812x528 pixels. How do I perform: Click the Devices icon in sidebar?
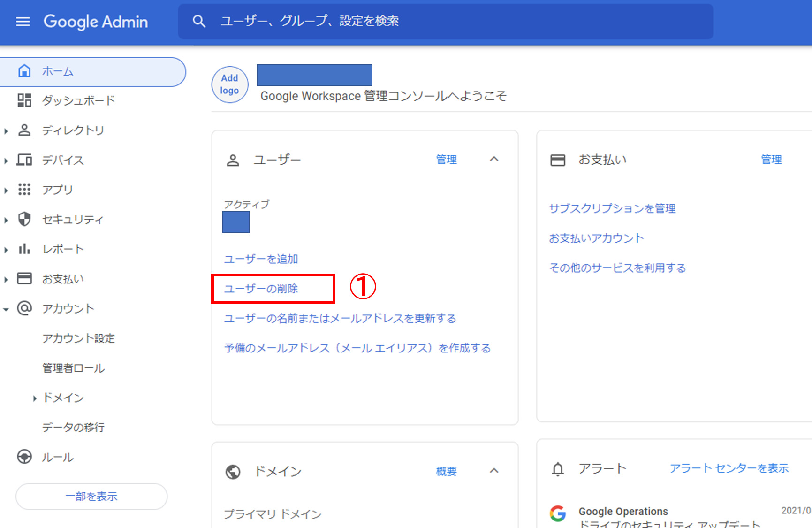(x=24, y=160)
